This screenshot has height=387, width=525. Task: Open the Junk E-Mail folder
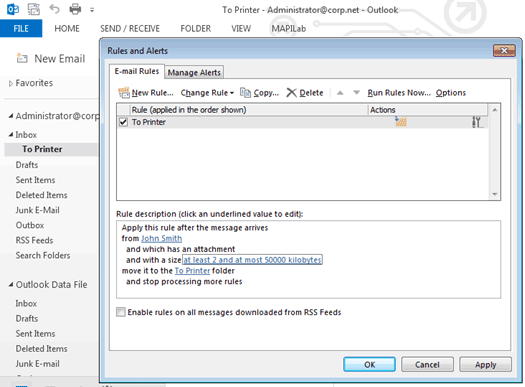tap(37, 210)
